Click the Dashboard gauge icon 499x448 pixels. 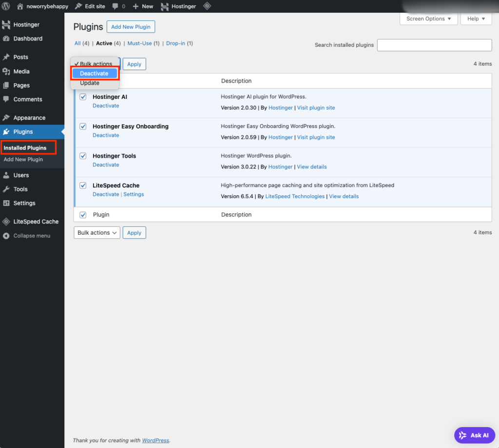6,38
